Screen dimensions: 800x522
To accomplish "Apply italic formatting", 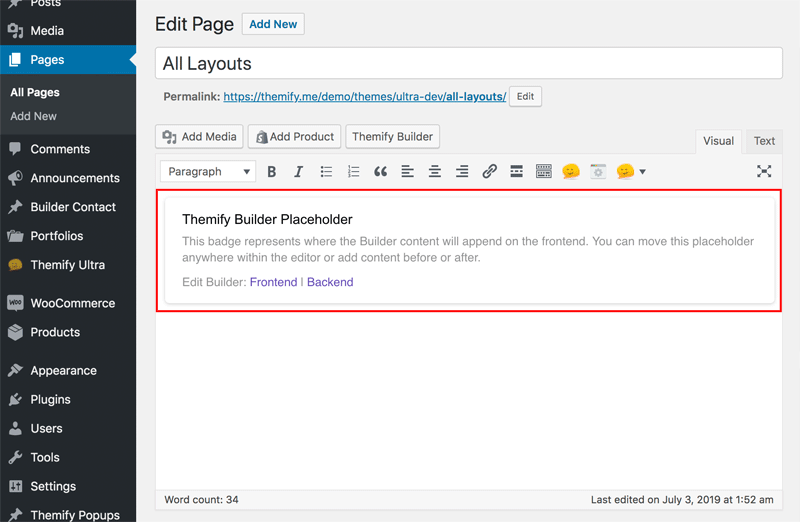I will tap(298, 171).
